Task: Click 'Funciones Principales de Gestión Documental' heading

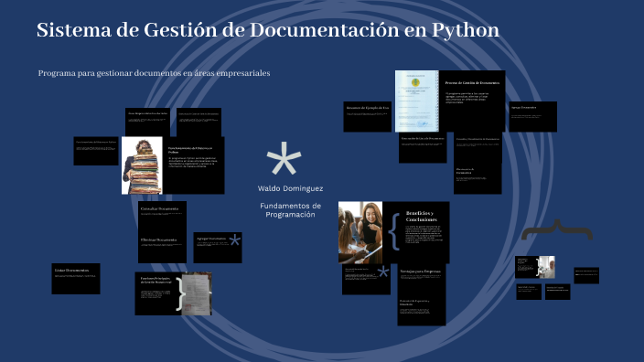Action: [x=156, y=281]
